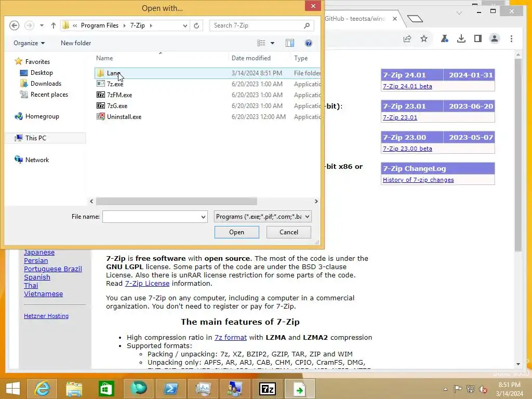
Task: Open the browser profile icon
Action: coord(495,38)
